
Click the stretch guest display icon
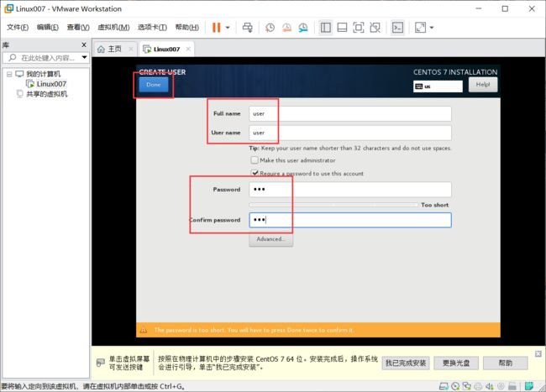[420, 28]
